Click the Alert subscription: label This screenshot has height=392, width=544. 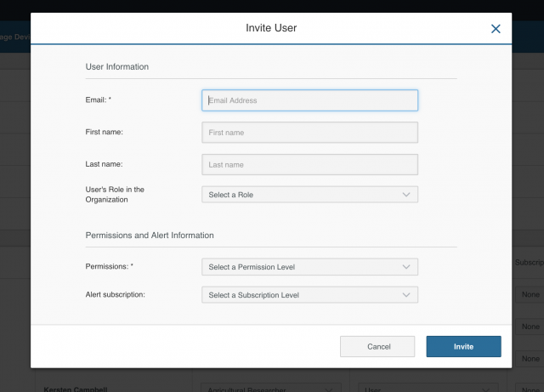point(115,294)
